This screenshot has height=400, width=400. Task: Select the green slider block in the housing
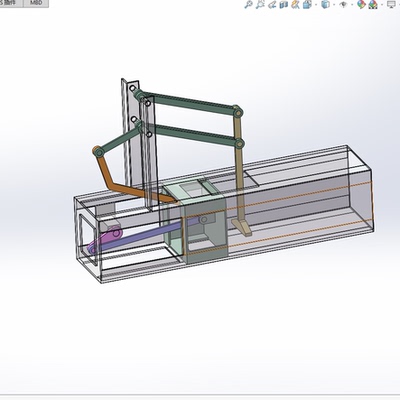(x=207, y=230)
